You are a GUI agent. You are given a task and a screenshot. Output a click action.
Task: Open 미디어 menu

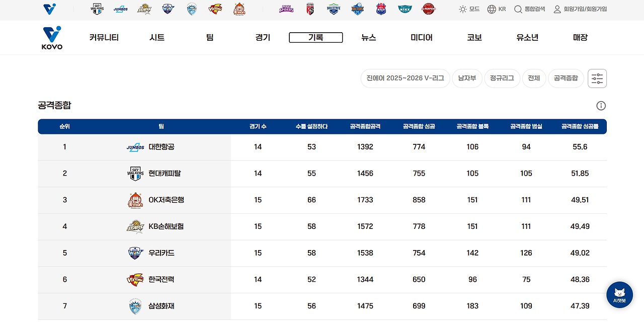coord(422,38)
